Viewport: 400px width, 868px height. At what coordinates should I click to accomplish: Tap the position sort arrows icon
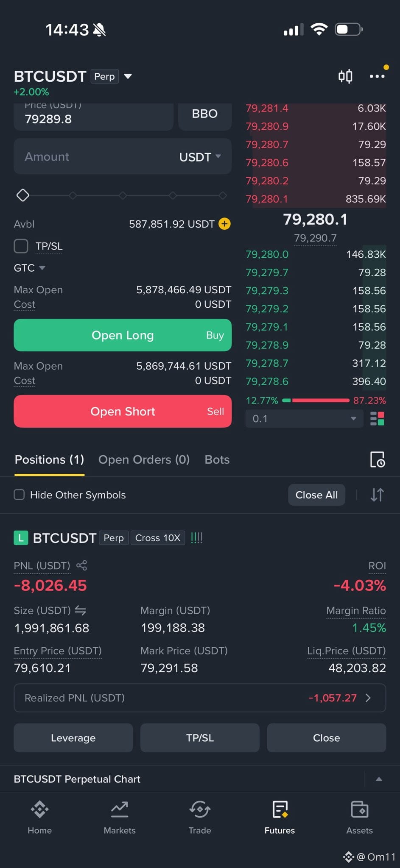tap(377, 495)
